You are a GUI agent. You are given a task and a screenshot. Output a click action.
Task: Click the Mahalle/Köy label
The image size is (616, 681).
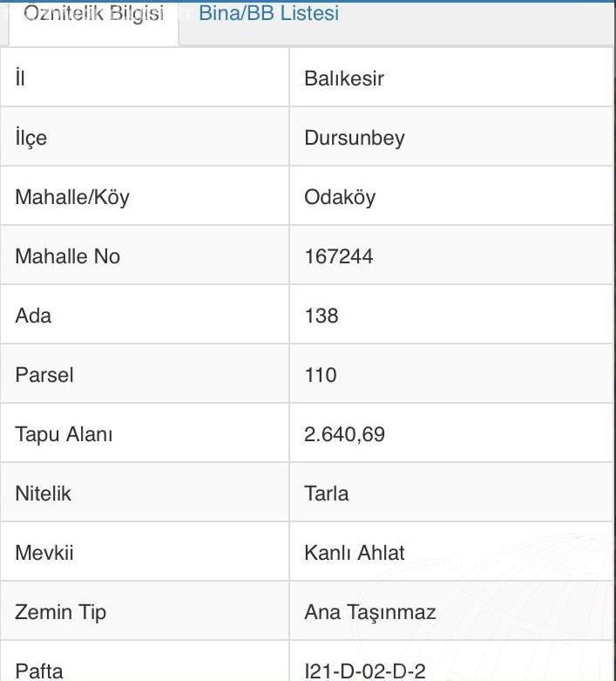[71, 197]
